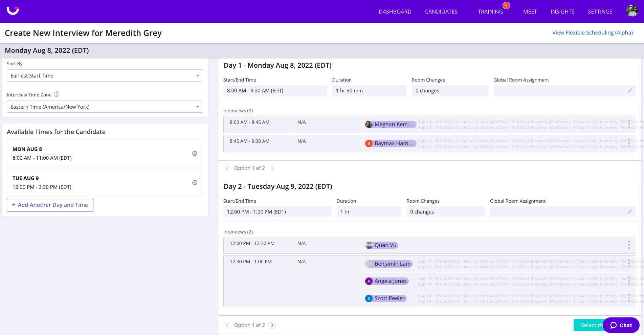Open the three-dot menu on Meghan Kerri's row
Image resolution: width=644 pixels, height=335 pixels.
[x=629, y=124]
